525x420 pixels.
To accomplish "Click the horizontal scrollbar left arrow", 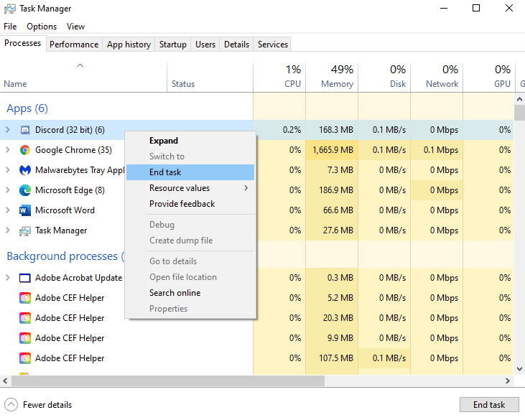I will 5,381.
